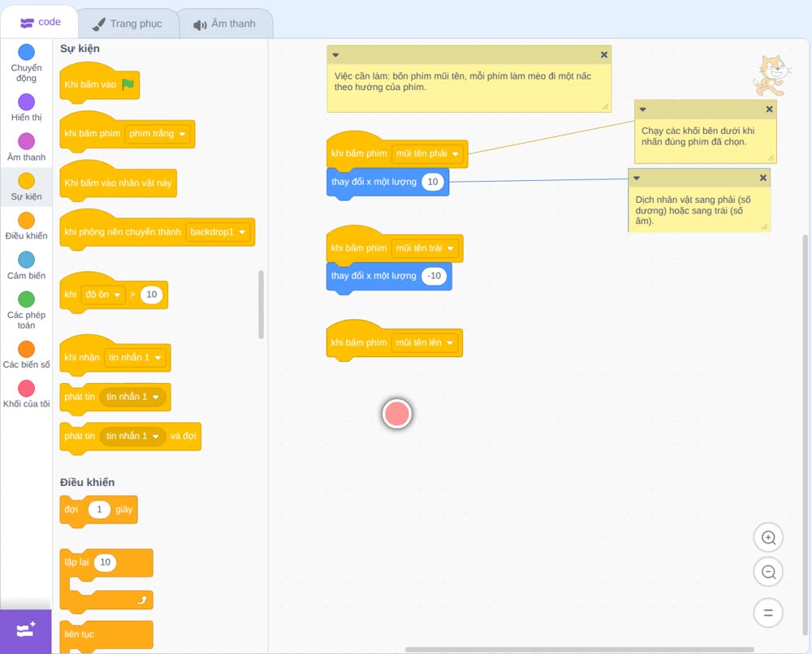Click the workspace vertical scrollbar
The height and width of the screenshot is (654, 812).
[806, 435]
